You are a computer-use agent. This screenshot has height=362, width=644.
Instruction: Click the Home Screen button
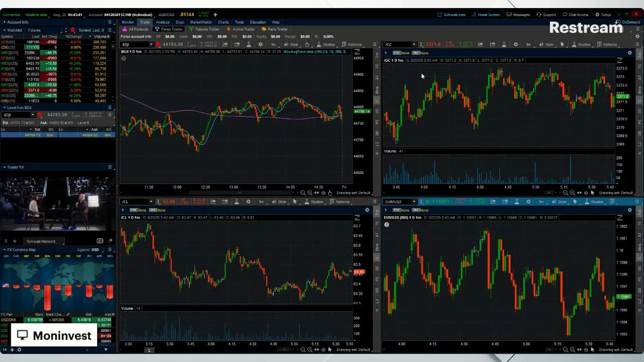486,15
